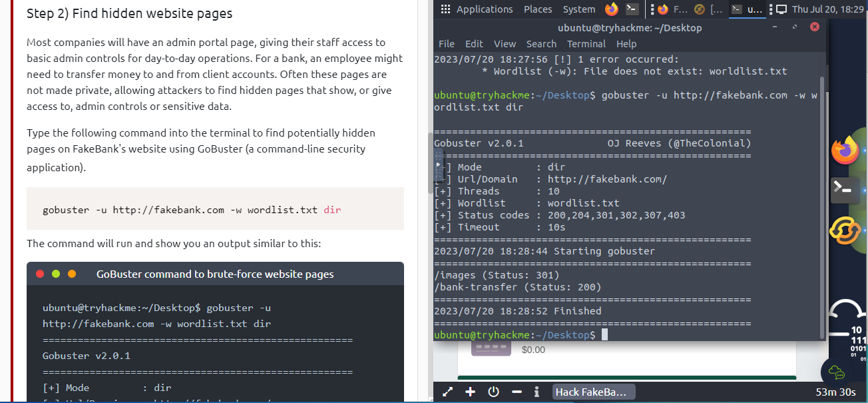
Task: Click the Hack FakeBa... title button
Action: coord(594,392)
